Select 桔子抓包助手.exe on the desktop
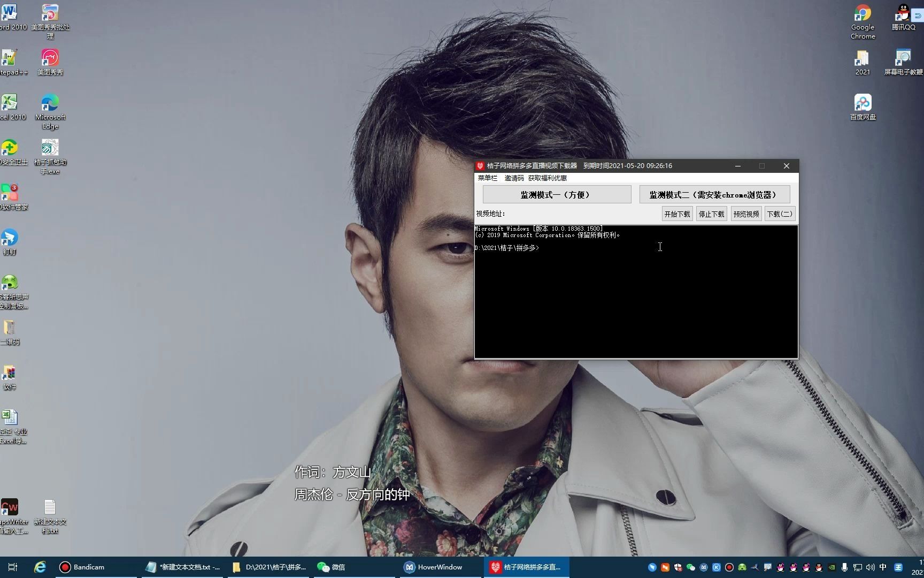Screen dimensions: 924x578 tap(50, 156)
